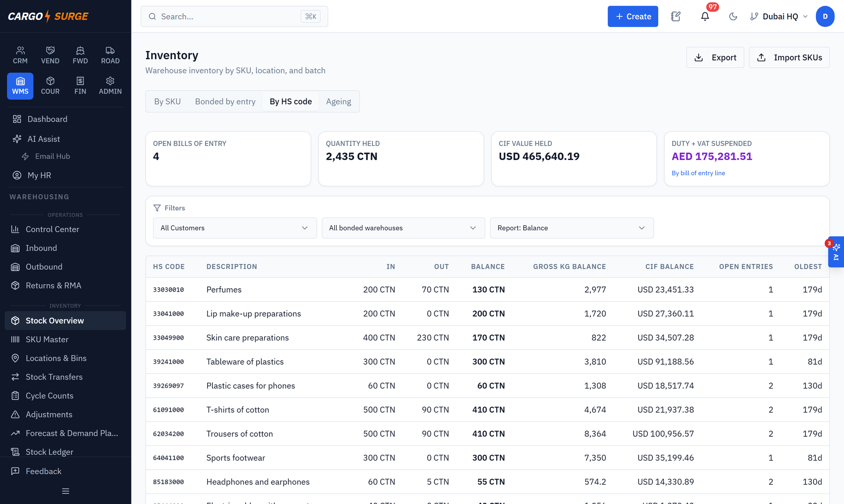Open Stock Transfers
Image resolution: width=844 pixels, height=504 pixels.
(x=65, y=377)
